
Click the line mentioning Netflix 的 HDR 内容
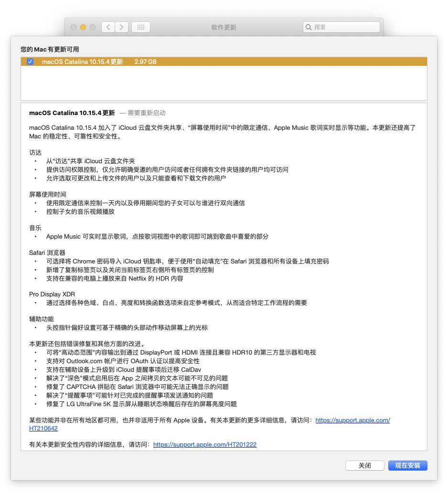click(x=115, y=278)
